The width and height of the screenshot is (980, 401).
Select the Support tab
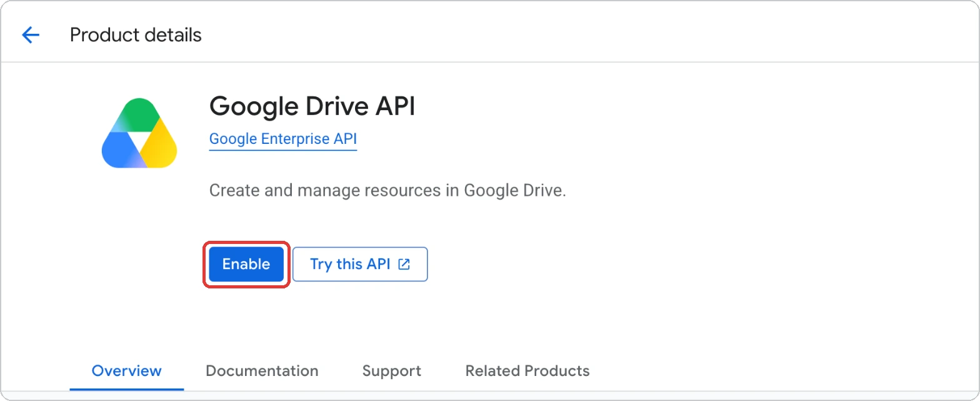[x=392, y=371]
